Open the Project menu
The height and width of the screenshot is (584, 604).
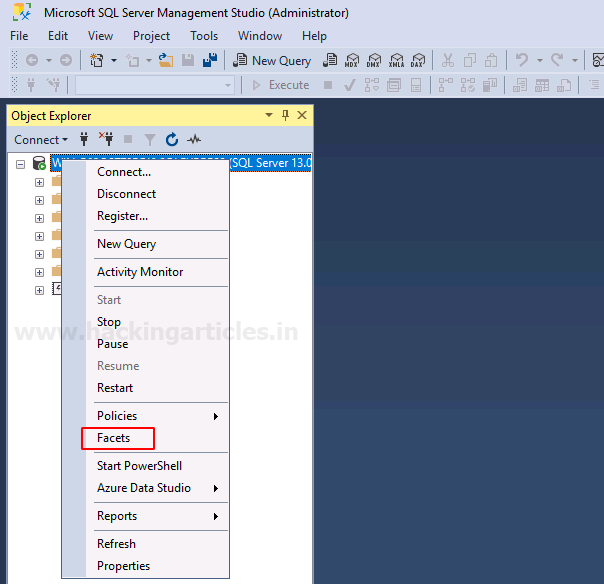151,36
